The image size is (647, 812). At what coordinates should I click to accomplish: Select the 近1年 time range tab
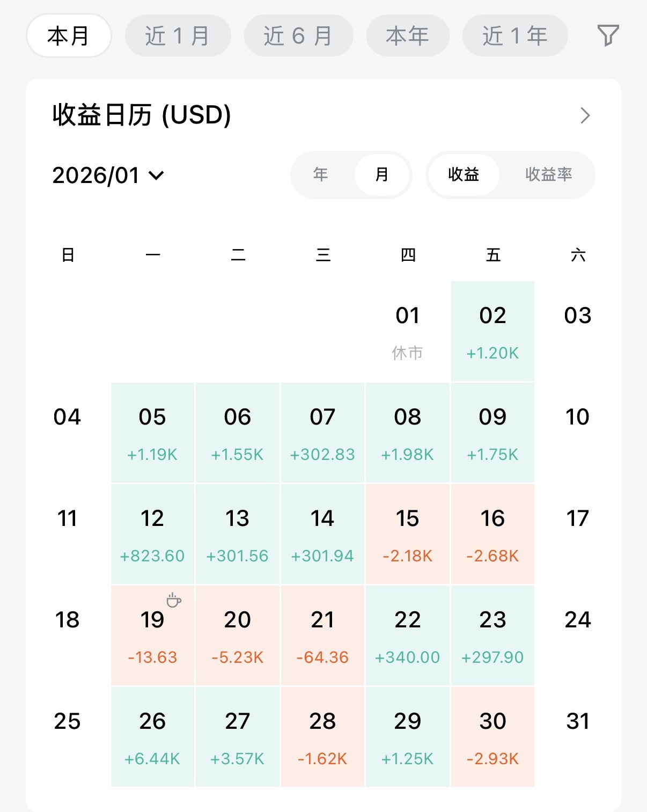click(514, 36)
